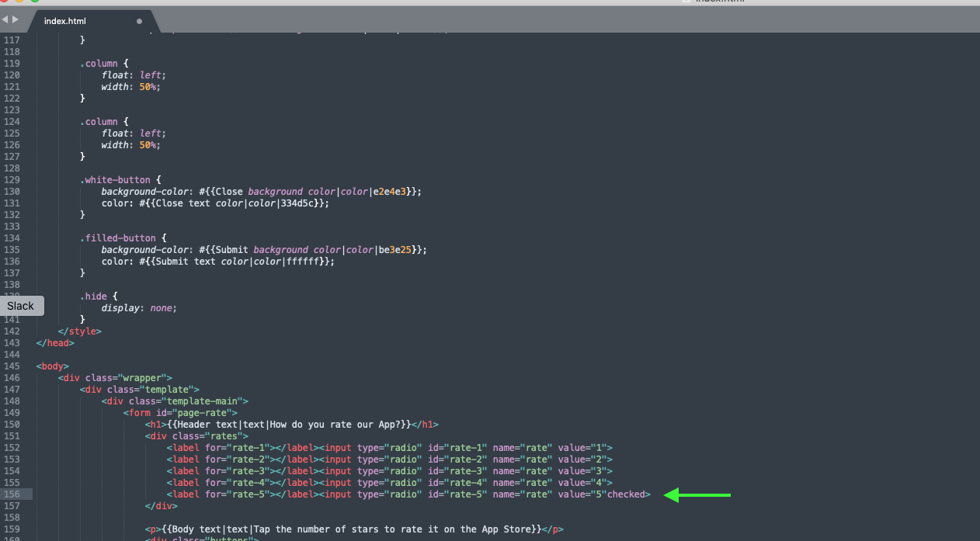
Task: Click the closing </style> tag
Action: [x=79, y=331]
